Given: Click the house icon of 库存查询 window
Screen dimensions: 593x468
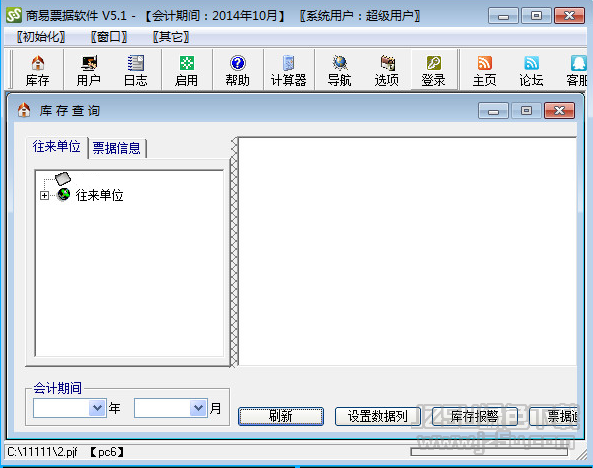Looking at the screenshot, I should coord(24,110).
